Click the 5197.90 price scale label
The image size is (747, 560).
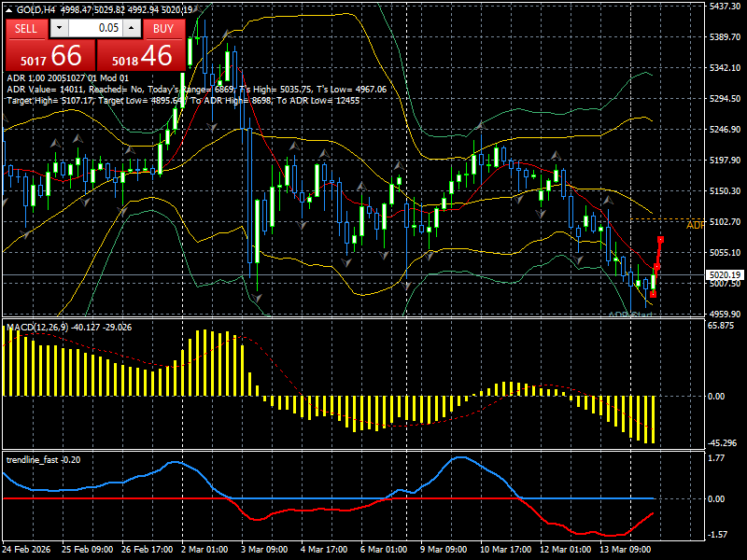725,160
